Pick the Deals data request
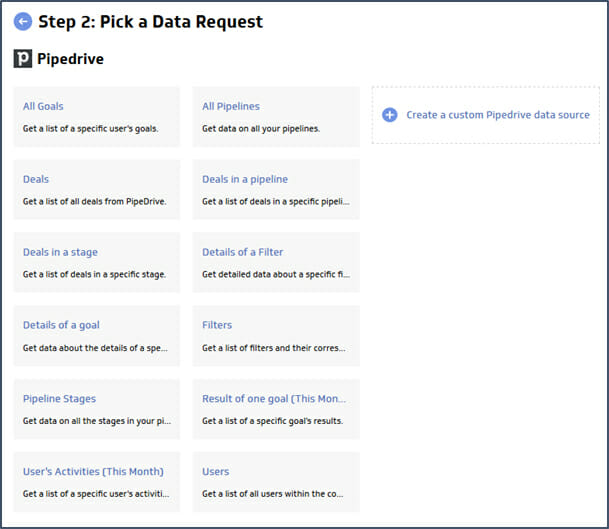The image size is (609, 529). (x=97, y=190)
